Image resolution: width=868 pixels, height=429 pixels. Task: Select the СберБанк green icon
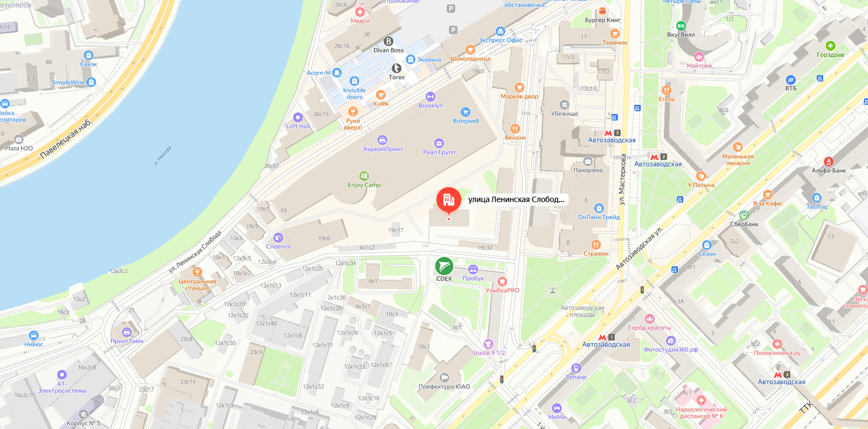pyautogui.click(x=744, y=215)
